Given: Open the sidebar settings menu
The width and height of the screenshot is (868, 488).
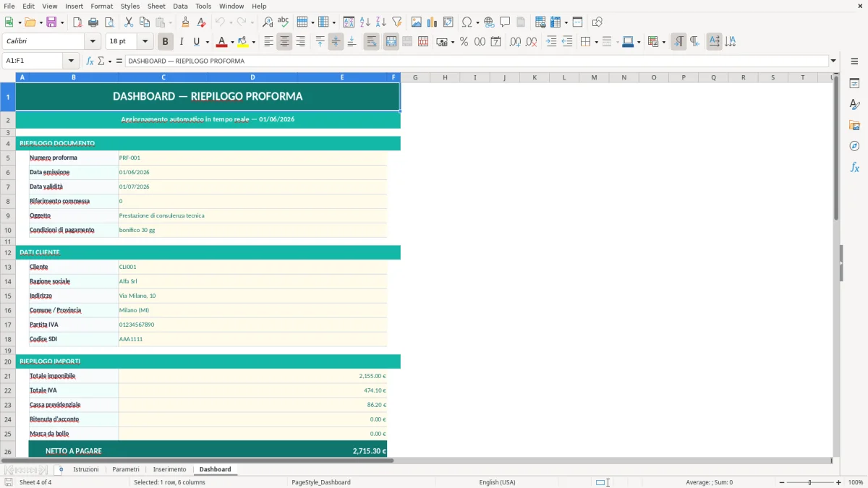Looking at the screenshot, I should coord(854,62).
